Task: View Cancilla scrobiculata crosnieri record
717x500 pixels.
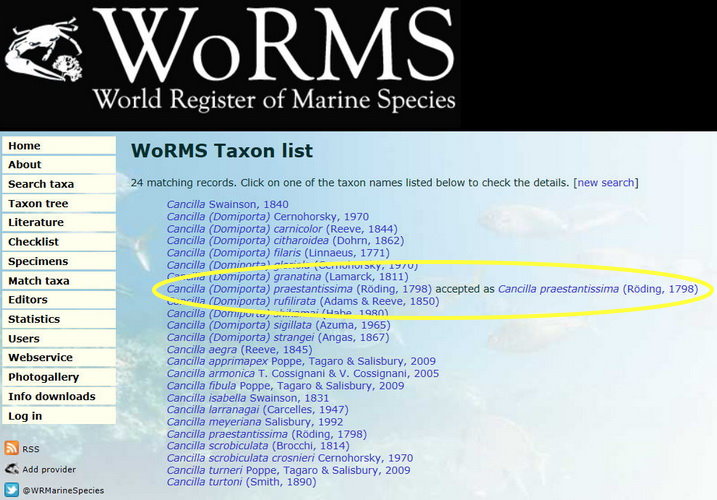Action: point(290,458)
